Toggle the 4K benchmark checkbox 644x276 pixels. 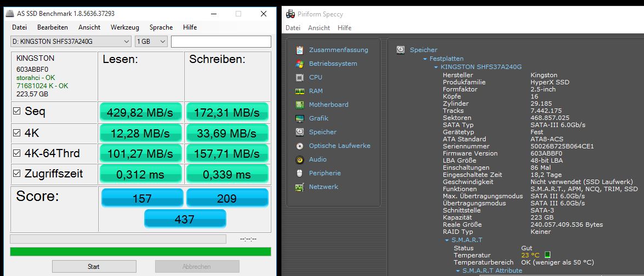click(x=17, y=133)
